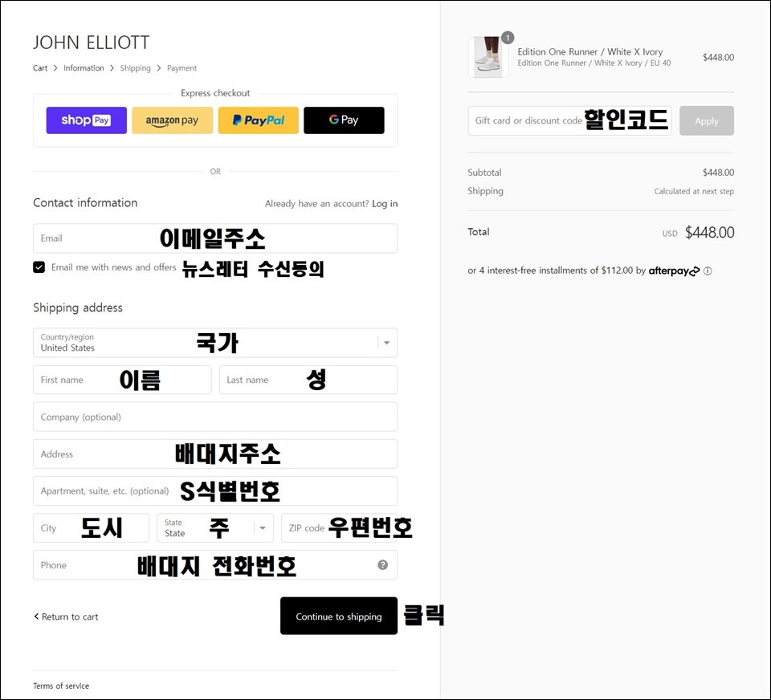The image size is (771, 700).
Task: Click into the Last name field
Action: (x=308, y=380)
